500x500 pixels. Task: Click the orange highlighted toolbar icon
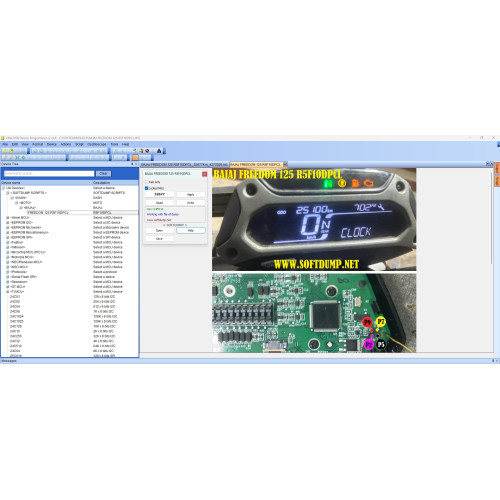[x=135, y=157]
